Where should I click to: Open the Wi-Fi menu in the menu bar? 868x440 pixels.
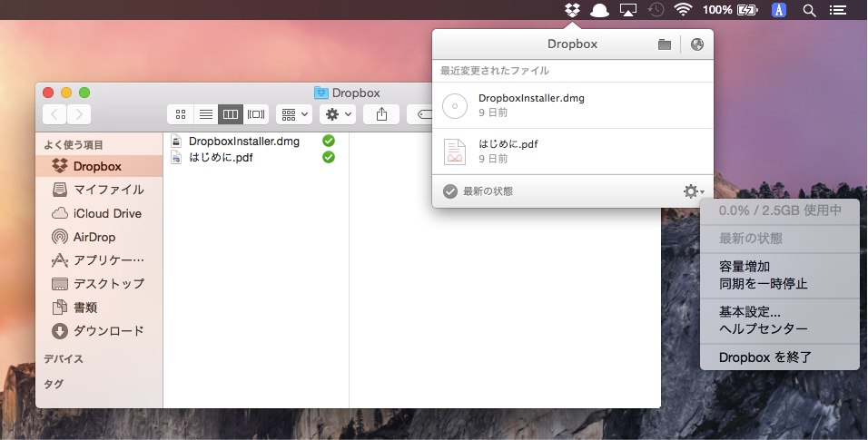(683, 9)
